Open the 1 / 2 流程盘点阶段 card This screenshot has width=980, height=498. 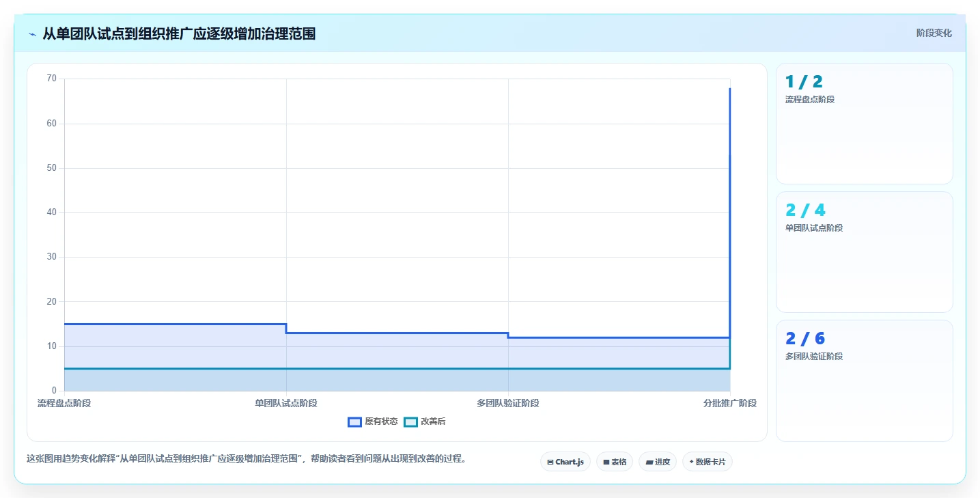tap(864, 124)
